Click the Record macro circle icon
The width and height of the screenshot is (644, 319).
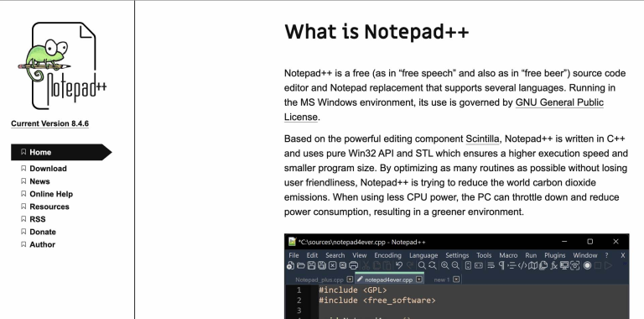[x=587, y=265]
